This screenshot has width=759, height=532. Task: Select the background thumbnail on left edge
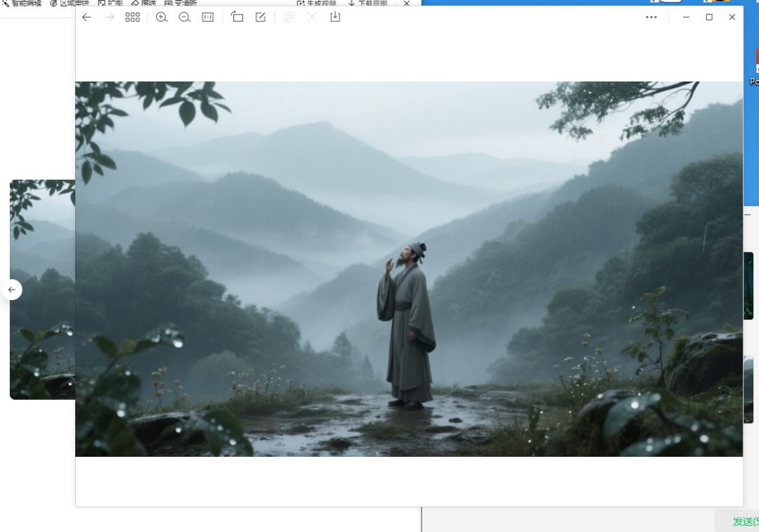coord(42,288)
